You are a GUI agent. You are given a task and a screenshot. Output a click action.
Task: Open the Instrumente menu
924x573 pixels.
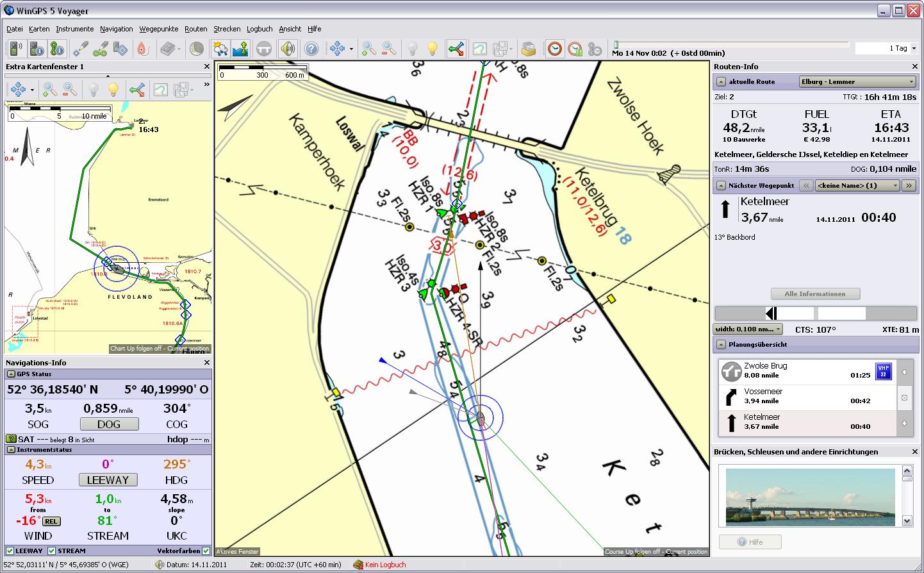(75, 29)
